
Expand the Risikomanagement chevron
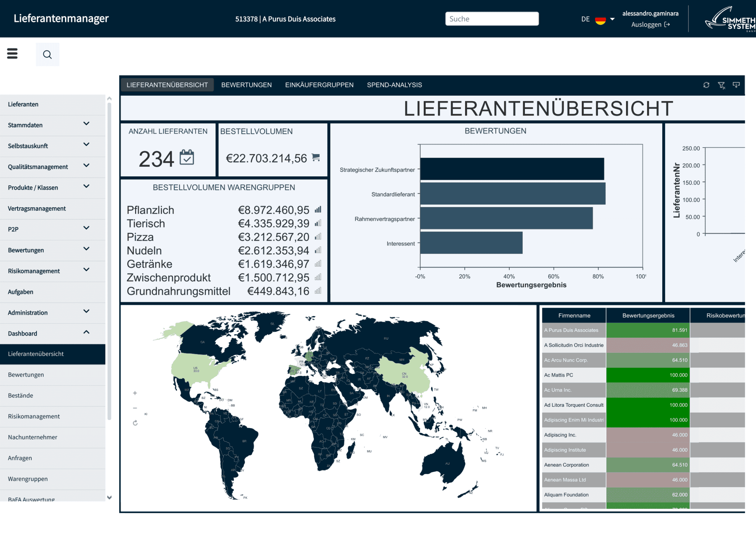[86, 270]
